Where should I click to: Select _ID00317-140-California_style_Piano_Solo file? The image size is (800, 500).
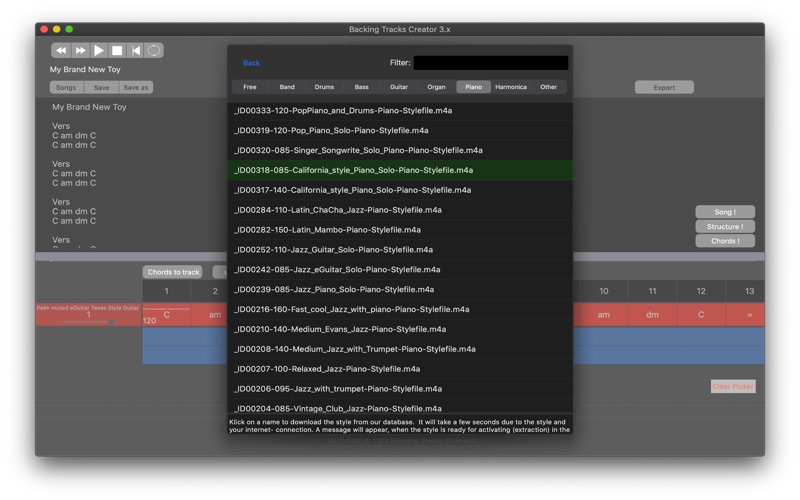[x=400, y=190]
